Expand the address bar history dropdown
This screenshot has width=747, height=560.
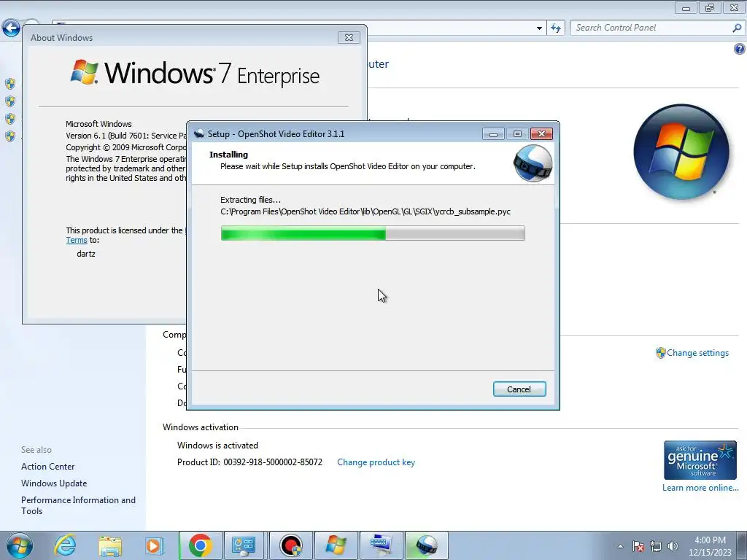pos(539,28)
